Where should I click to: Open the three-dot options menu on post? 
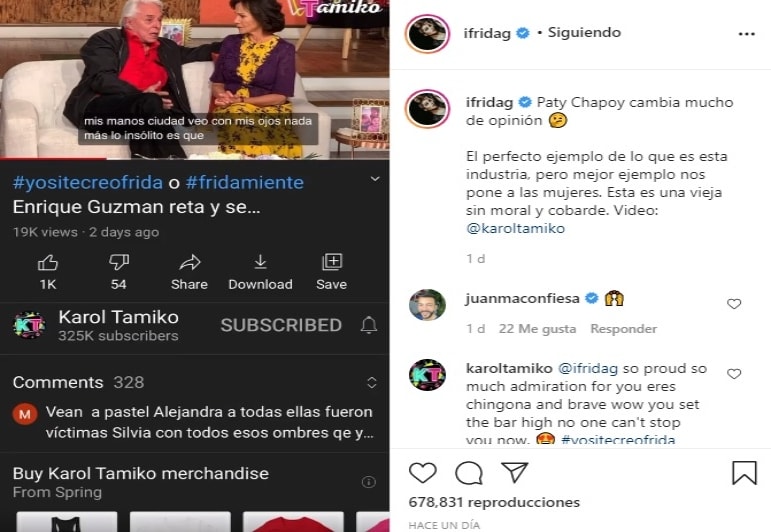[x=746, y=34]
